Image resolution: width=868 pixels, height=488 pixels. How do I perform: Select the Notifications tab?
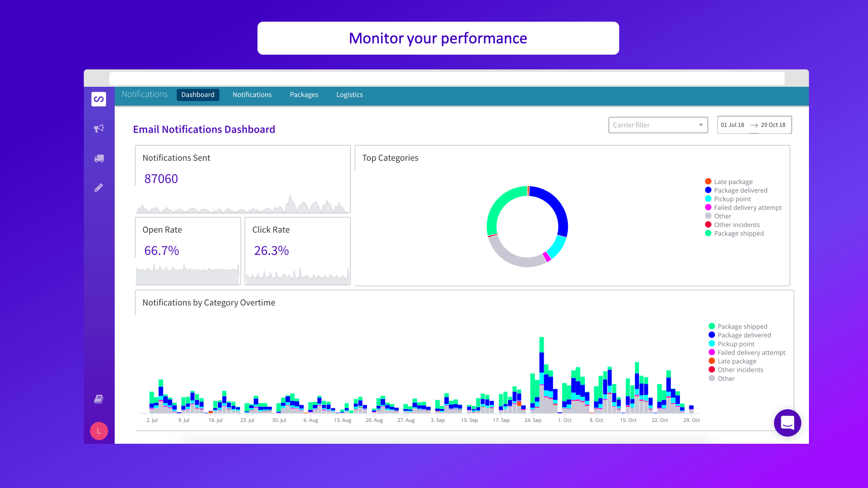pos(251,94)
